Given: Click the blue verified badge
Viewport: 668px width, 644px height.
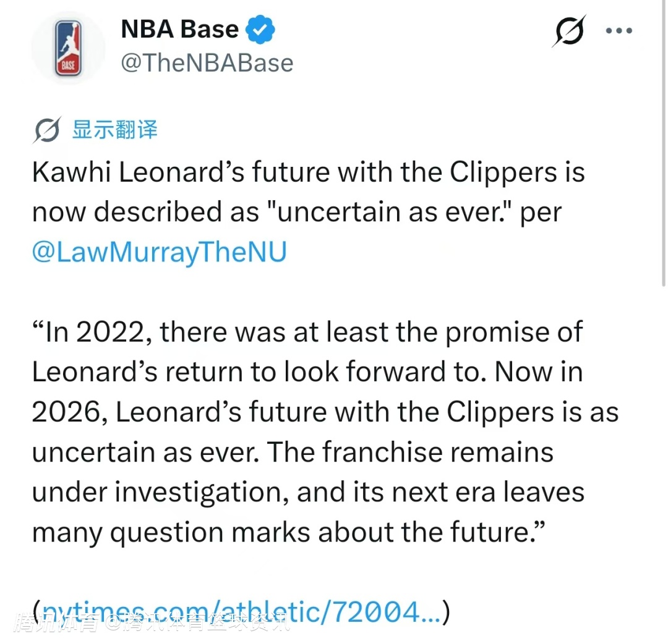Looking at the screenshot, I should click(260, 30).
